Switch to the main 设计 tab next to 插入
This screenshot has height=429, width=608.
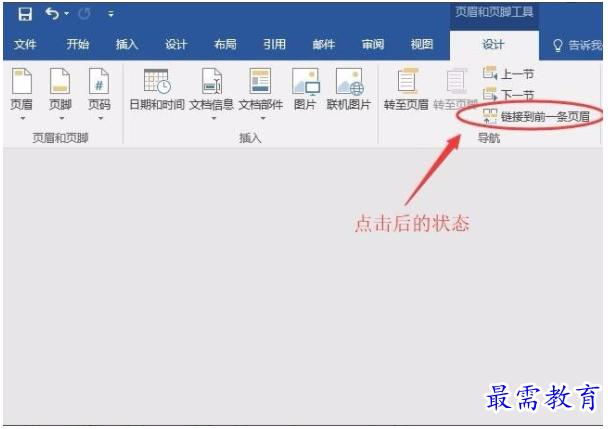176,44
